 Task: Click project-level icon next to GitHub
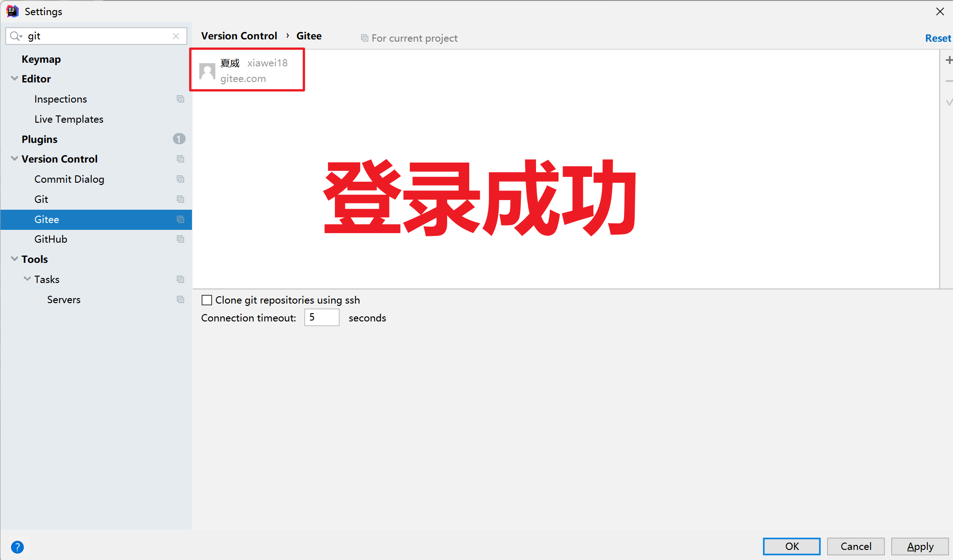pos(181,239)
